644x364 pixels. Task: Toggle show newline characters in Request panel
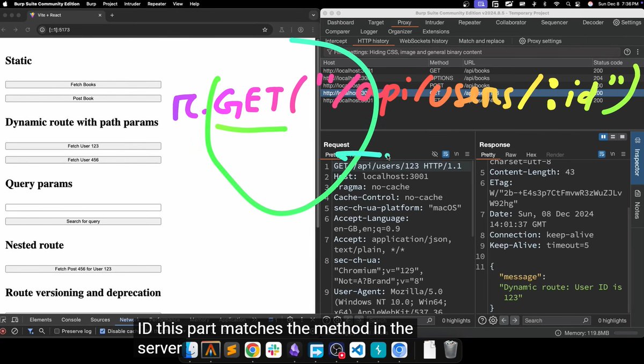click(x=457, y=154)
